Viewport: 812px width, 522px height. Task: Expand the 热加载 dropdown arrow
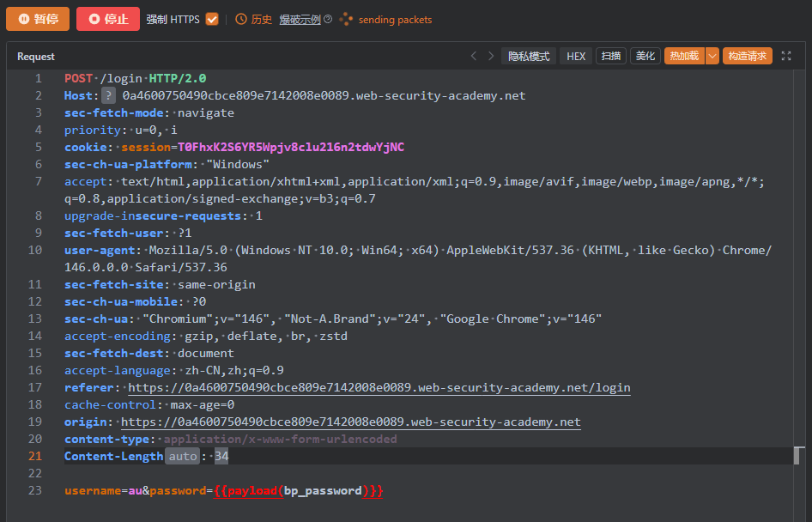(712, 56)
